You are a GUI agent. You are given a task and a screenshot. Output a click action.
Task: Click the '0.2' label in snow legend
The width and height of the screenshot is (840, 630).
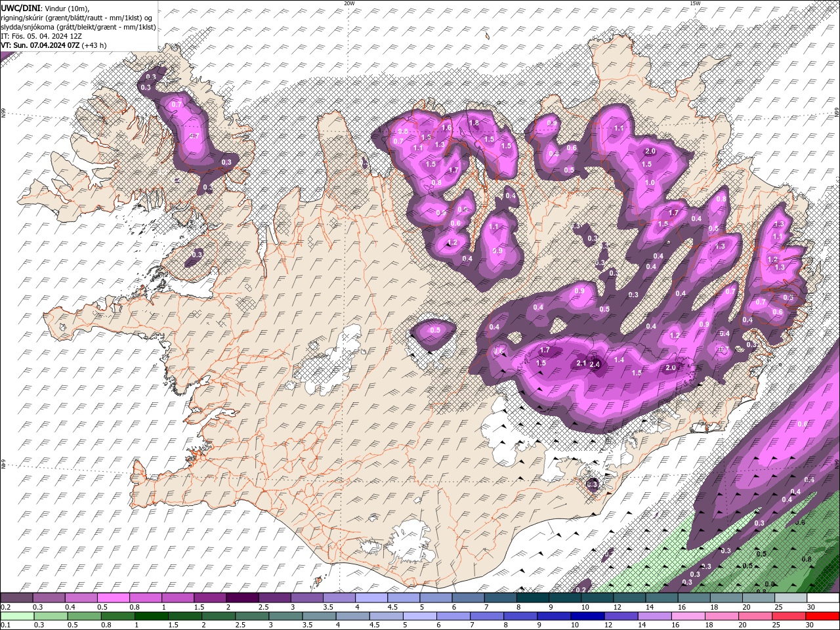[x=6, y=607]
